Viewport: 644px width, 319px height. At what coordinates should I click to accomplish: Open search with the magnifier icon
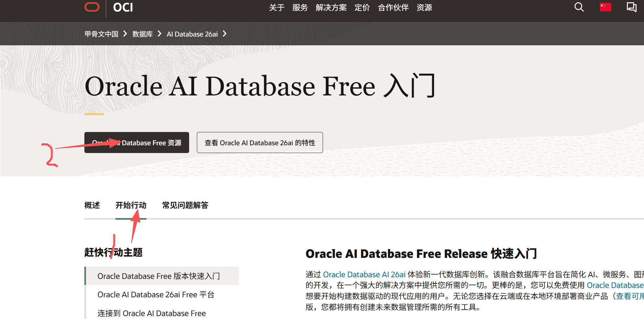pyautogui.click(x=578, y=7)
